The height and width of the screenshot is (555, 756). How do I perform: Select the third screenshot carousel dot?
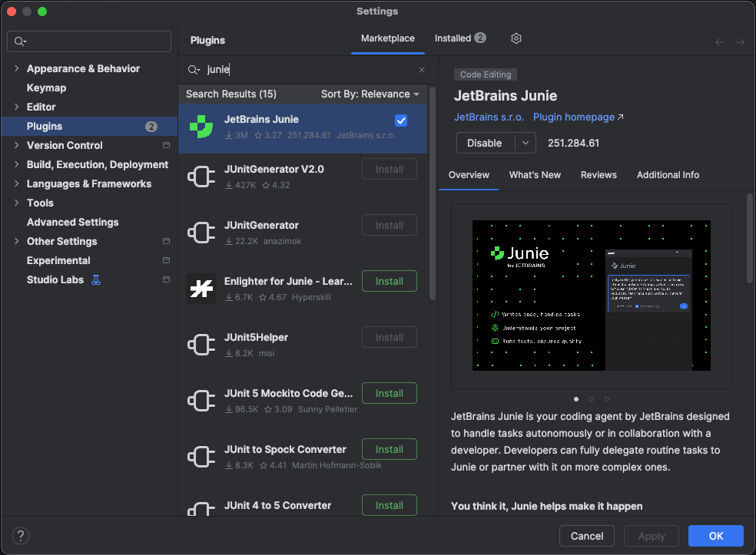pos(607,399)
